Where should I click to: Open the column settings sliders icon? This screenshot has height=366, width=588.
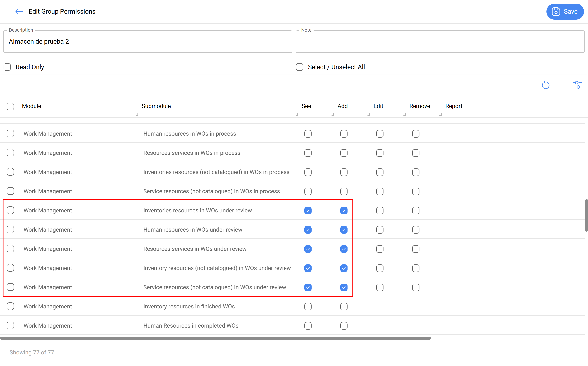pyautogui.click(x=577, y=85)
